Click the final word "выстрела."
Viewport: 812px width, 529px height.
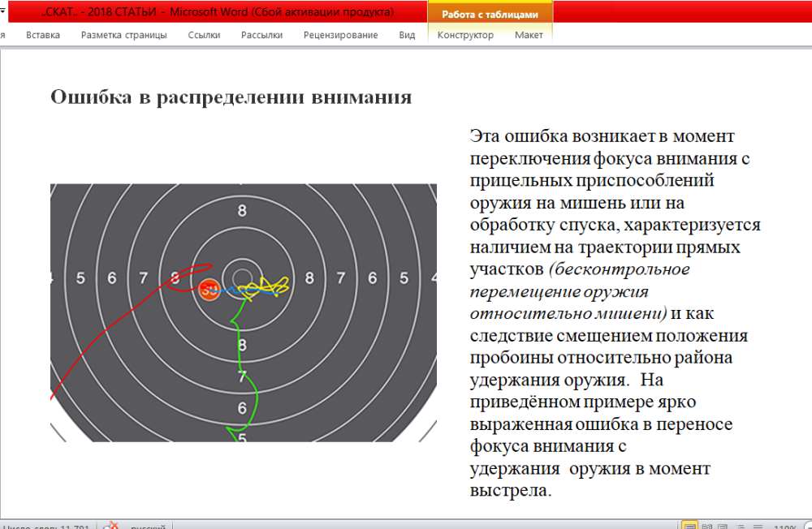pos(511,491)
